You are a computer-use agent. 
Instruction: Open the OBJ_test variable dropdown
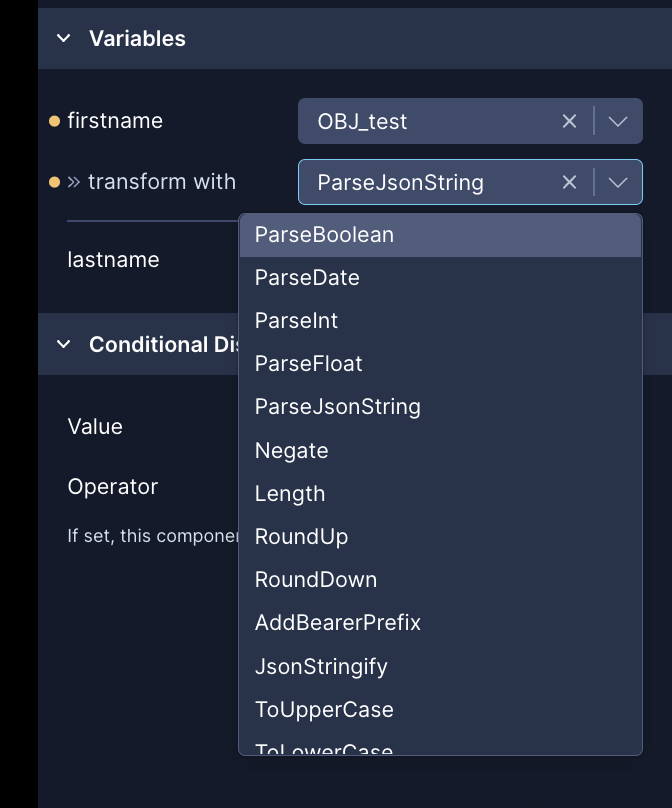(x=618, y=121)
